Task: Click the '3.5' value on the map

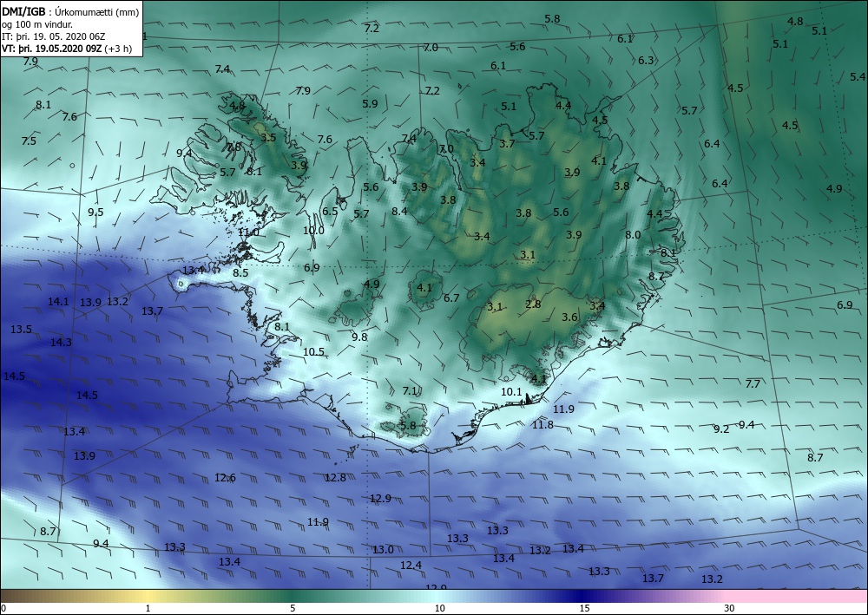Action: (268, 137)
